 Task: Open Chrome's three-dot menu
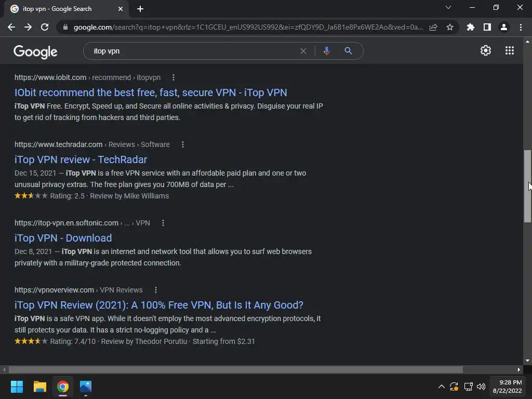(x=521, y=27)
